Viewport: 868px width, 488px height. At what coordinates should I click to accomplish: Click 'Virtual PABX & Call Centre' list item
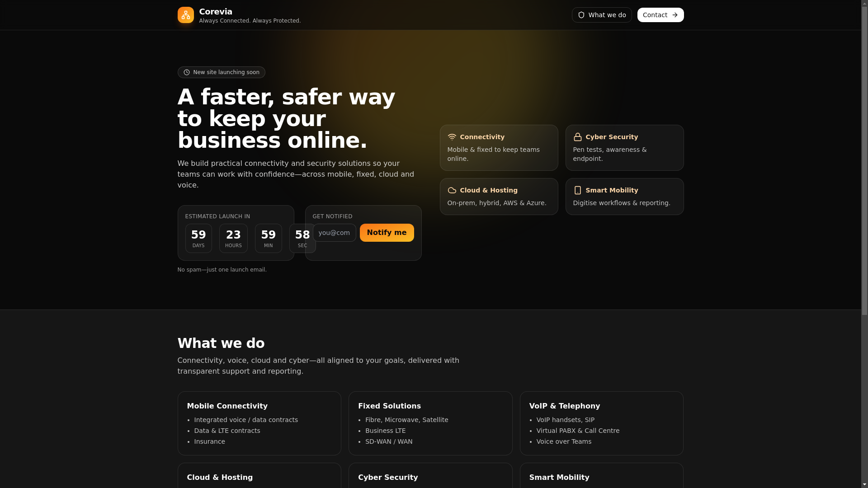(x=578, y=431)
